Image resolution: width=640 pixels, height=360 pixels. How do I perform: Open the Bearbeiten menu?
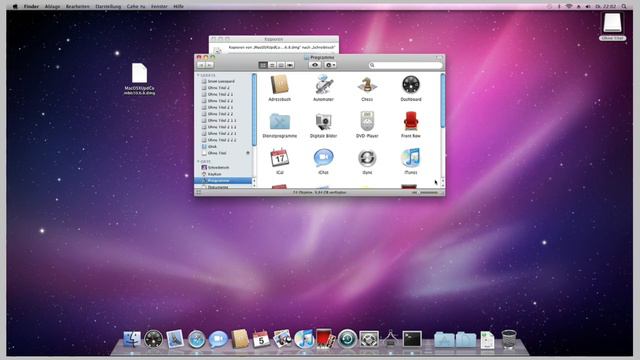[78, 7]
